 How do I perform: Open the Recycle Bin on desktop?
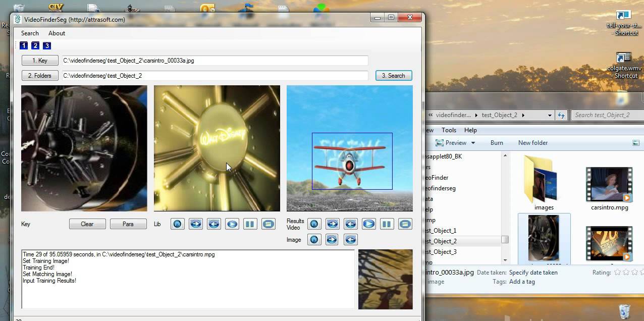click(x=624, y=310)
